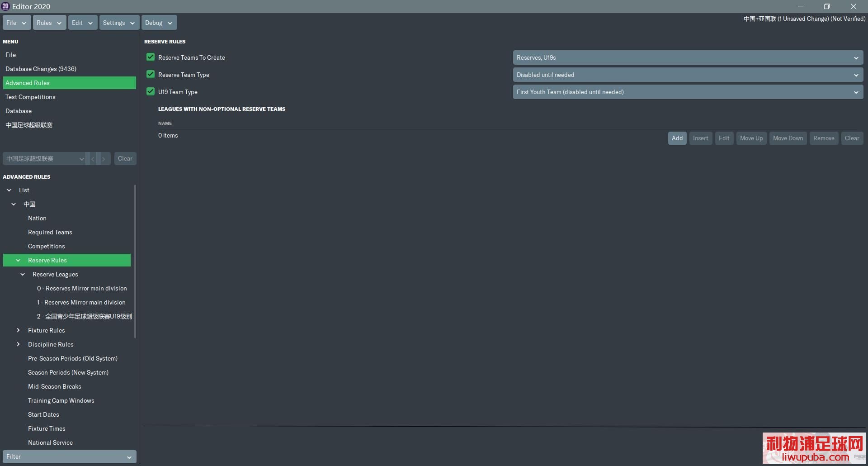Open the Rules menu
Image resolution: width=868 pixels, height=466 pixels.
tap(49, 23)
